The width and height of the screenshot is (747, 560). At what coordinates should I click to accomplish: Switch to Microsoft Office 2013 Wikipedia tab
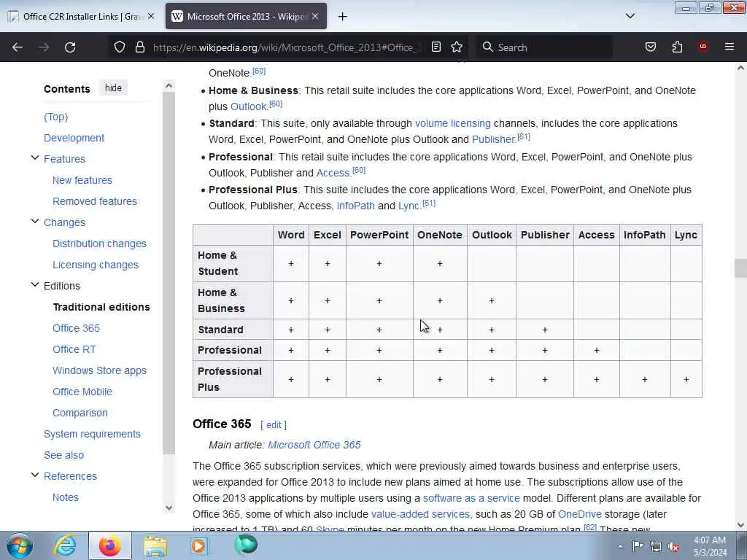pyautogui.click(x=246, y=16)
